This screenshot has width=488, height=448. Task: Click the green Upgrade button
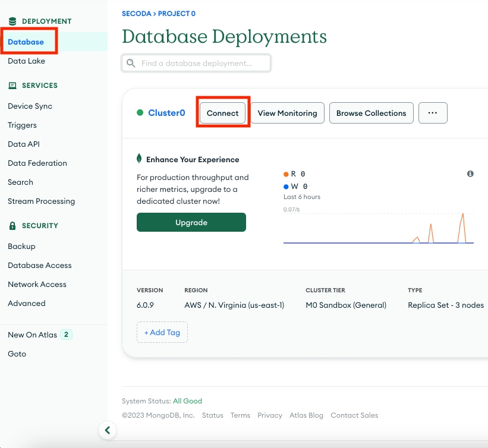pyautogui.click(x=191, y=222)
